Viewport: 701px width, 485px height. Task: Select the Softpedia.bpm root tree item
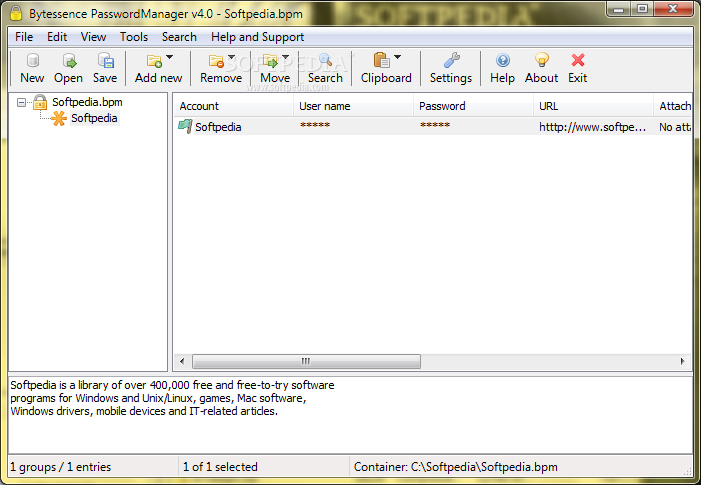[x=87, y=102]
